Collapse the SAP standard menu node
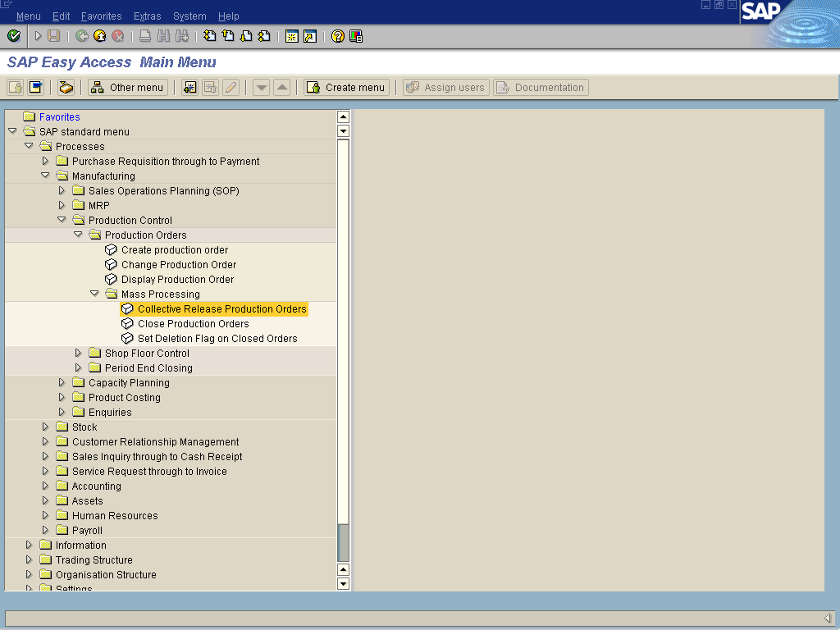The image size is (840, 630). pyautogui.click(x=12, y=131)
